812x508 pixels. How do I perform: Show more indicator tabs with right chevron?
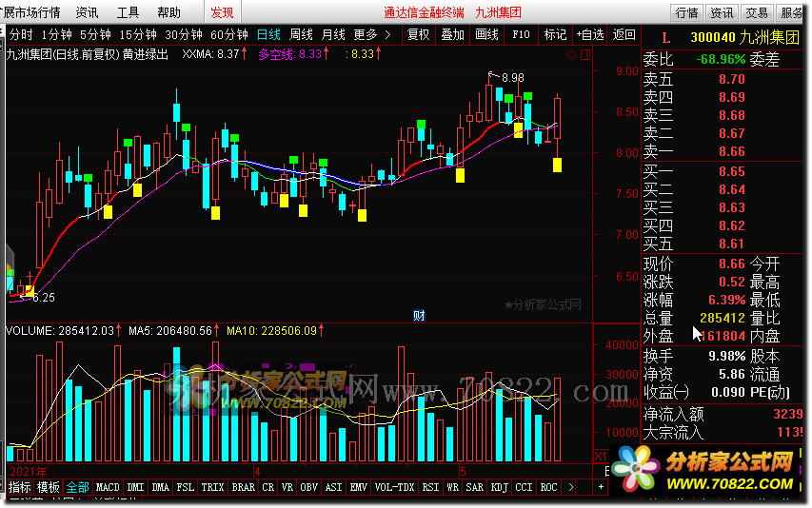tap(570, 487)
